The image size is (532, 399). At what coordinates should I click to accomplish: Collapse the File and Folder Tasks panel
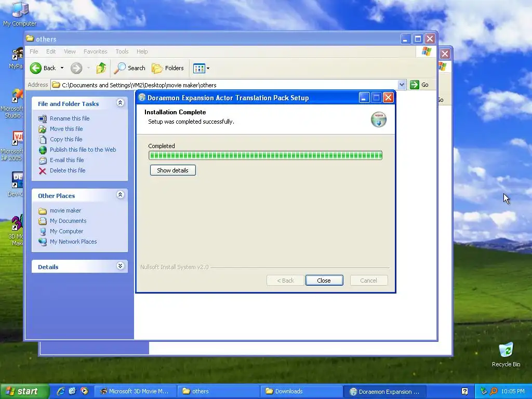point(120,103)
